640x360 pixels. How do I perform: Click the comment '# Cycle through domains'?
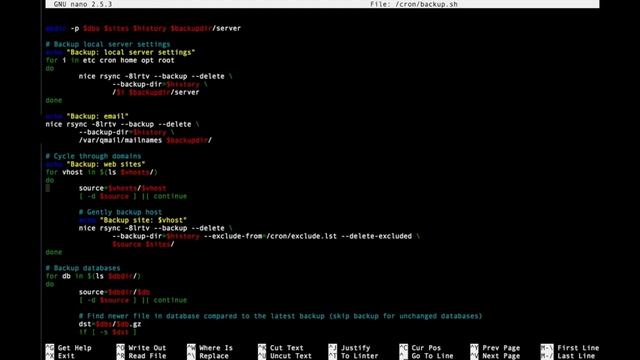point(93,156)
